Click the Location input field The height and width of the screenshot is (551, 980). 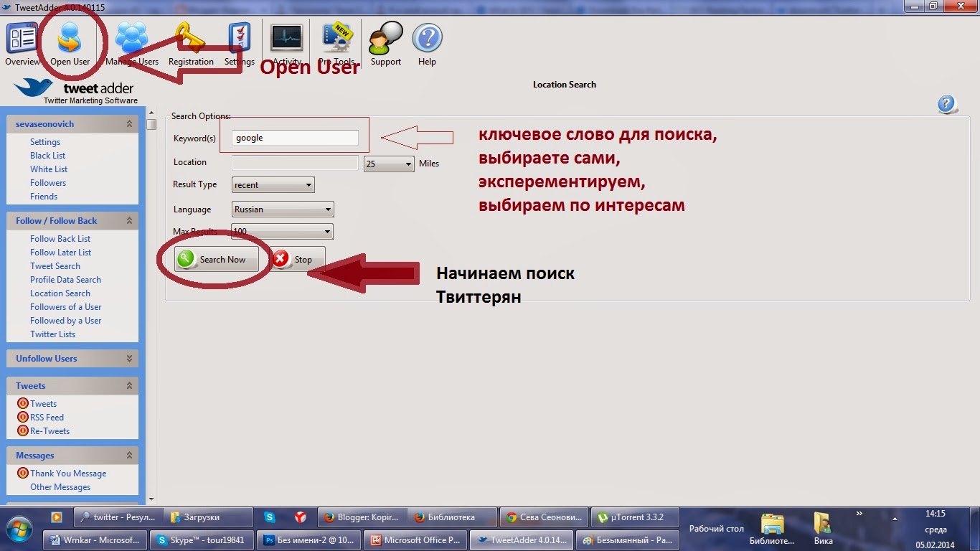[295, 163]
